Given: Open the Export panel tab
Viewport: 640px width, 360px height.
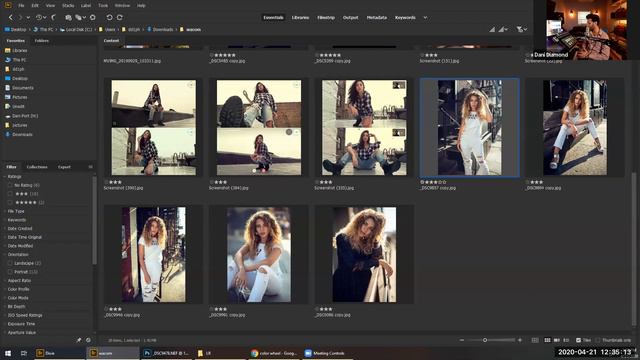Looking at the screenshot, I should [x=64, y=167].
